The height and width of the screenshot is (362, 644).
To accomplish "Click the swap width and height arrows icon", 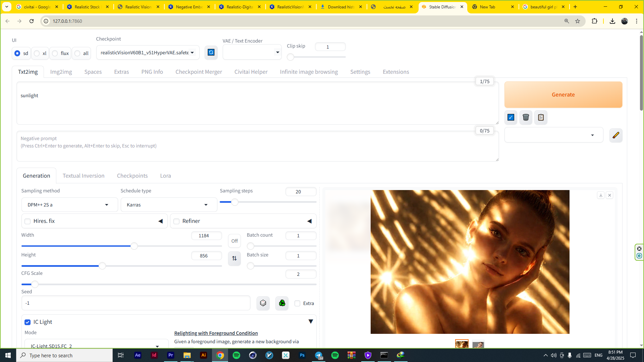I will pos(234,258).
